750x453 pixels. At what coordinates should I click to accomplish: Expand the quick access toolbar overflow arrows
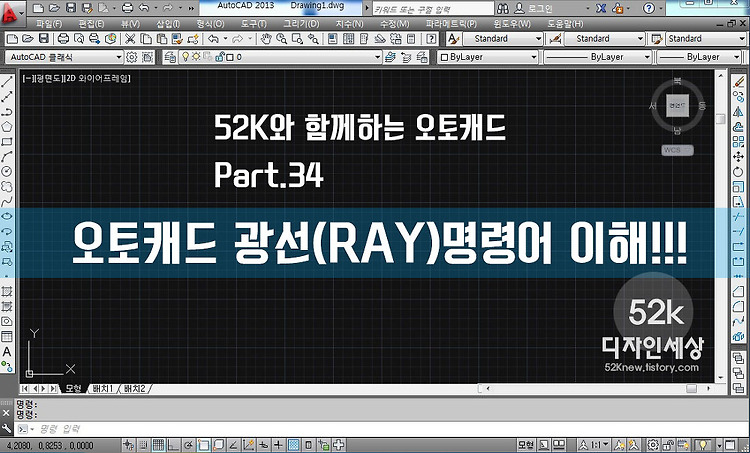(191, 8)
